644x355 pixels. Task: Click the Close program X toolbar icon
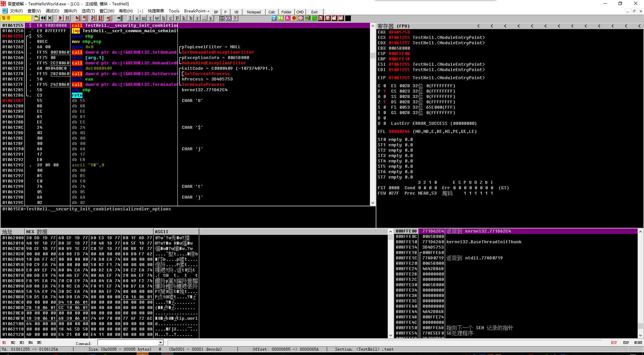[50, 18]
